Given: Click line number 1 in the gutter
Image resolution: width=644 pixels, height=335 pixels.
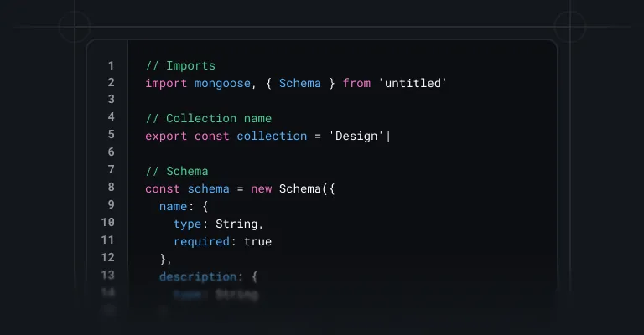Looking at the screenshot, I should pyautogui.click(x=111, y=65).
